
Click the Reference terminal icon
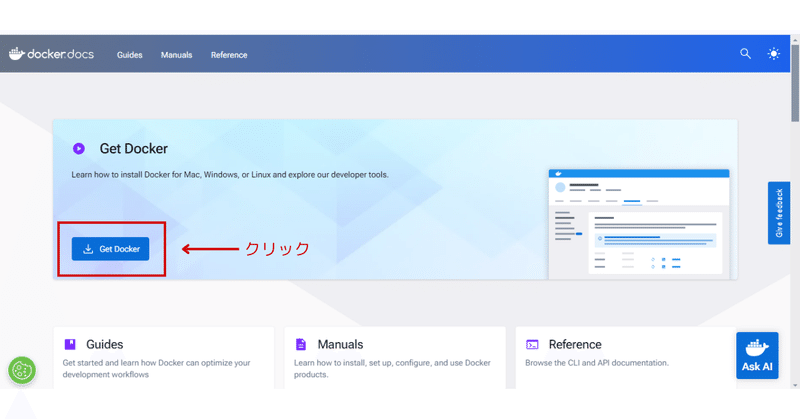pyautogui.click(x=532, y=345)
